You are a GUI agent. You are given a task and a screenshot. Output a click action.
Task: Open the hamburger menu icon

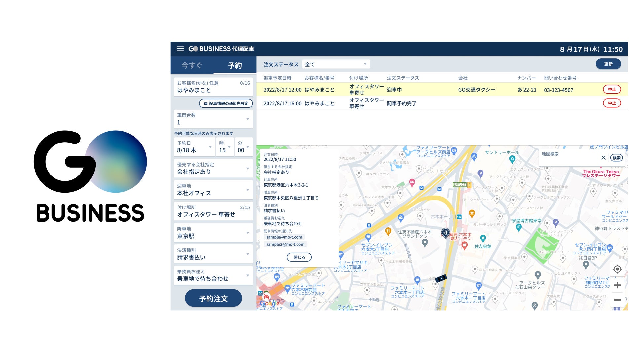pyautogui.click(x=180, y=49)
